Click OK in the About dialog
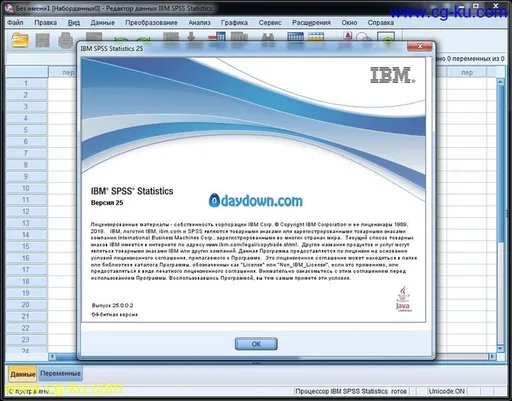Screen dimensions: 512x401 [256, 344]
